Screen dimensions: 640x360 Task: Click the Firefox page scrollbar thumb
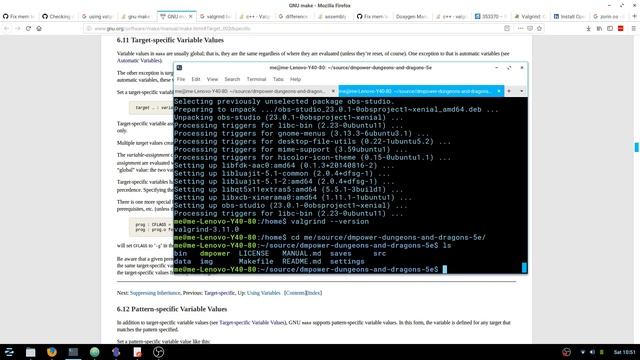[x=636, y=147]
